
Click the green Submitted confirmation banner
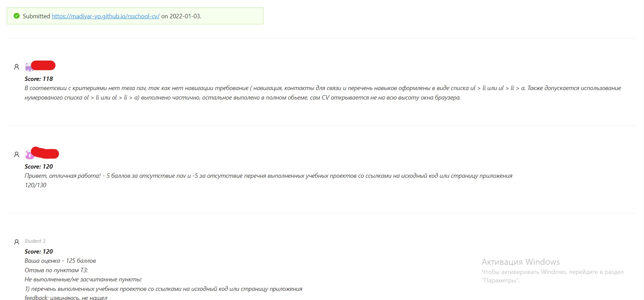(135, 16)
